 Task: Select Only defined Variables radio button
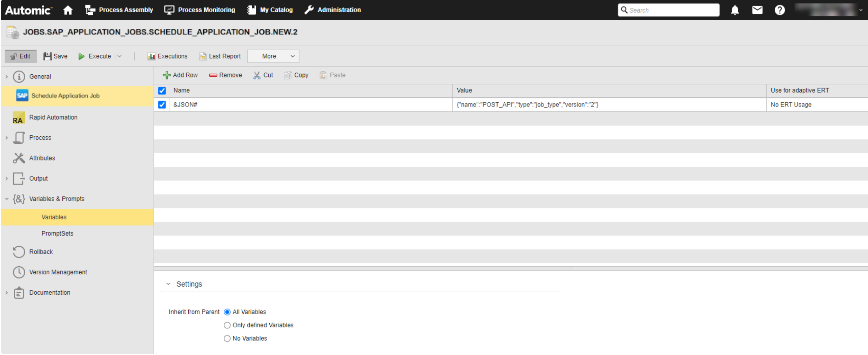pos(227,325)
